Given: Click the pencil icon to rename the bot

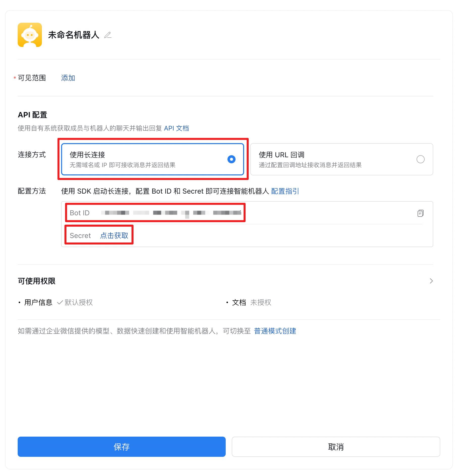Looking at the screenshot, I should (x=108, y=35).
